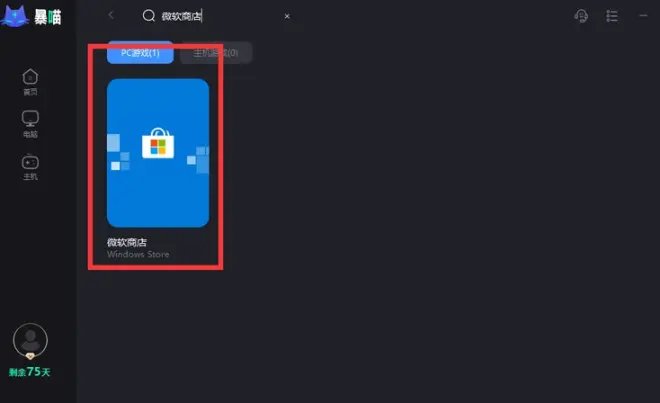Click the magnifier search icon
Image resolution: width=660 pixels, height=403 pixels.
[149, 16]
